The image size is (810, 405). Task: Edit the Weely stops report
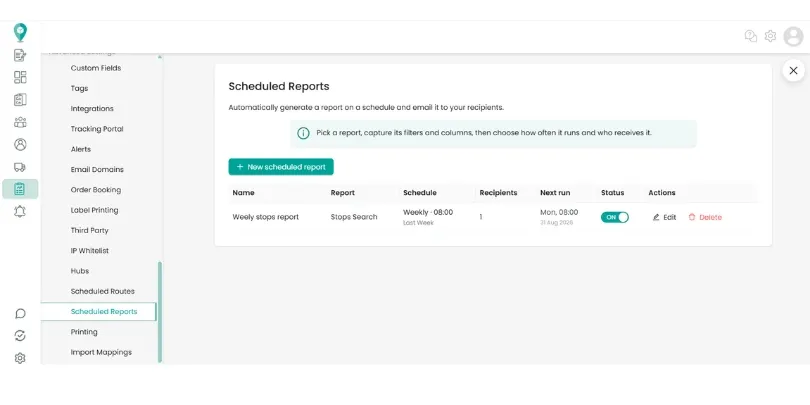[664, 217]
